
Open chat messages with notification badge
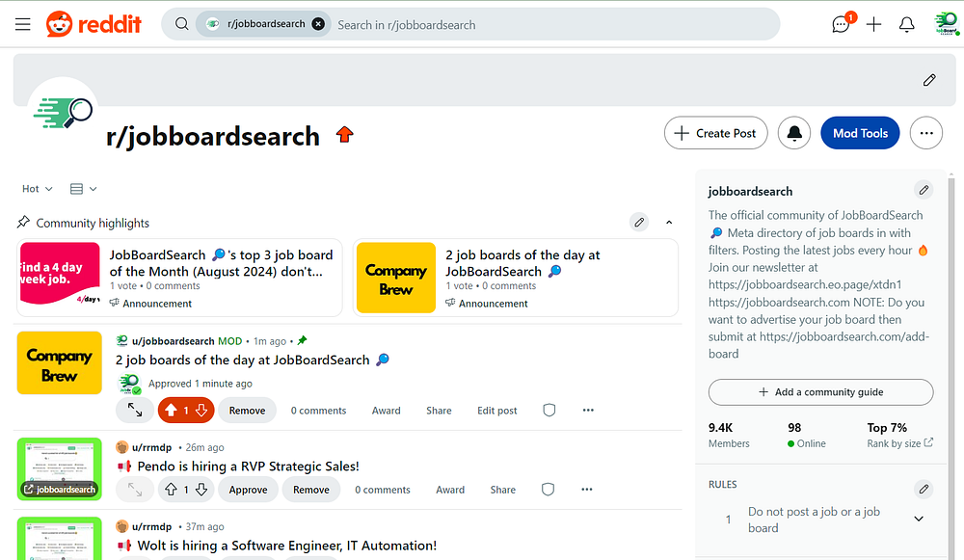[x=841, y=23]
